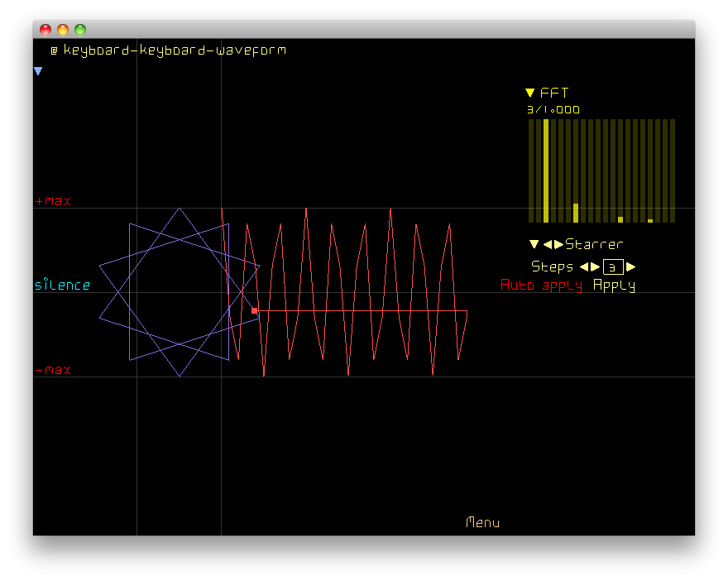This screenshot has height=581, width=728.
Task: Select the red waveform vertex handle
Action: click(255, 310)
